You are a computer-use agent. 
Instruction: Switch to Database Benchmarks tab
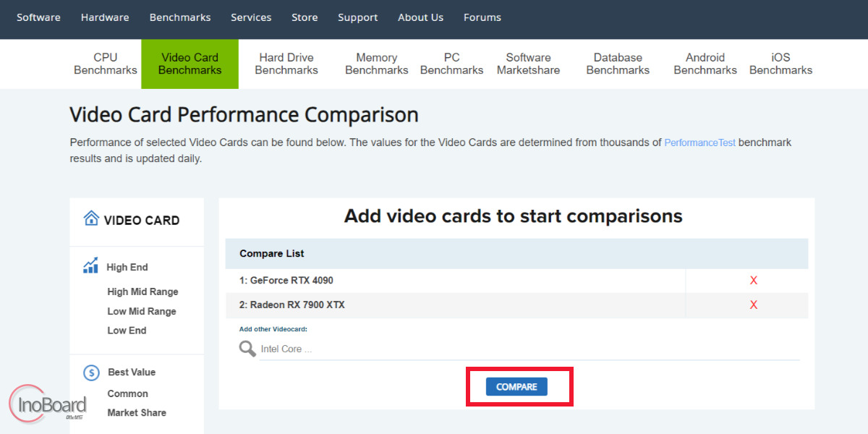pos(618,64)
